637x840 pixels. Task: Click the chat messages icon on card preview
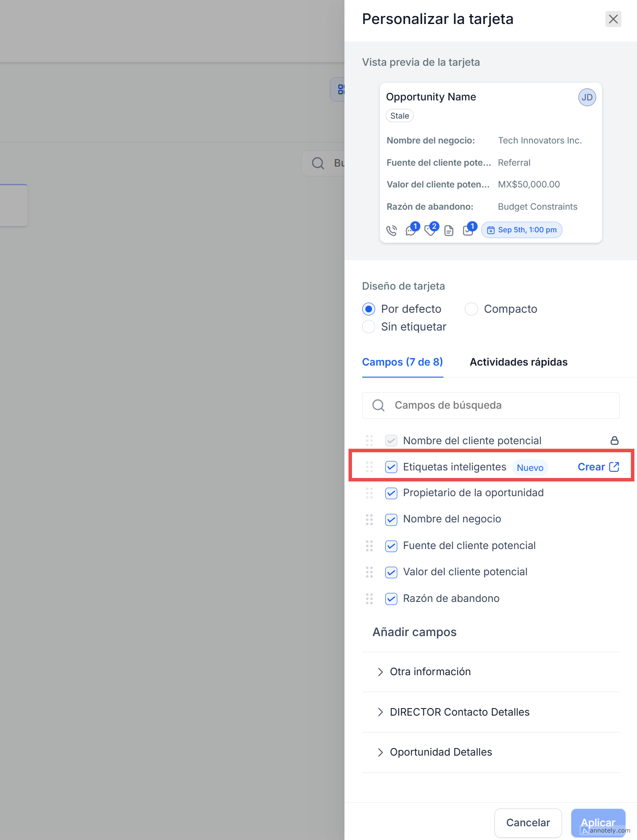(411, 231)
